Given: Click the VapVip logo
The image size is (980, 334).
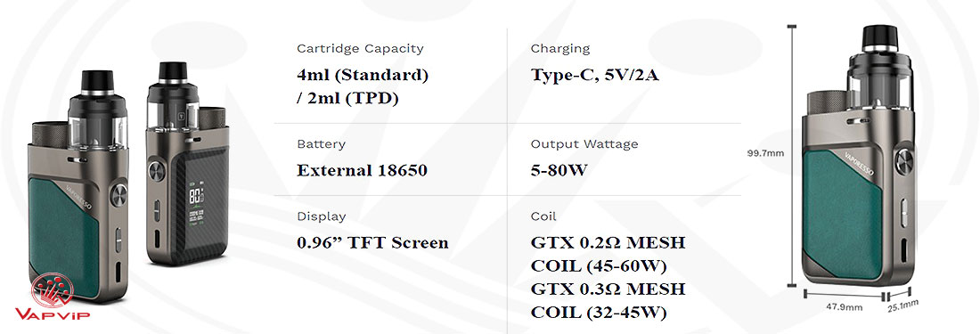Looking at the screenshot, I should [53, 297].
